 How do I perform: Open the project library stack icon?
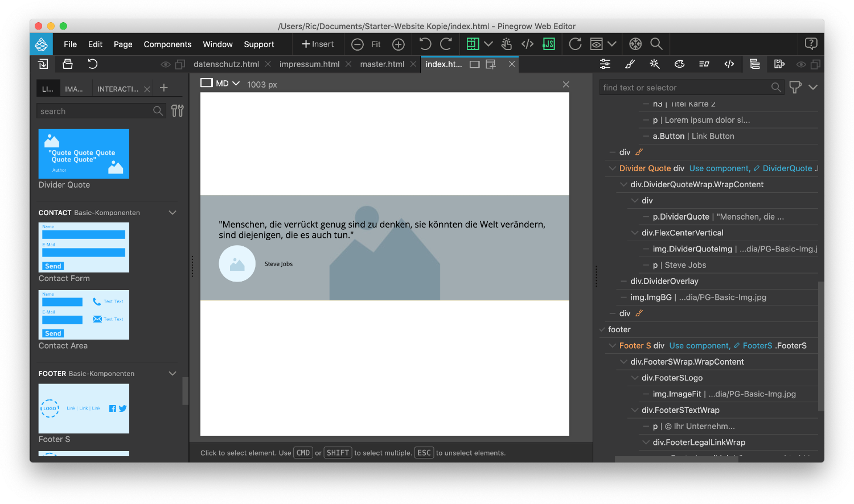[68, 64]
